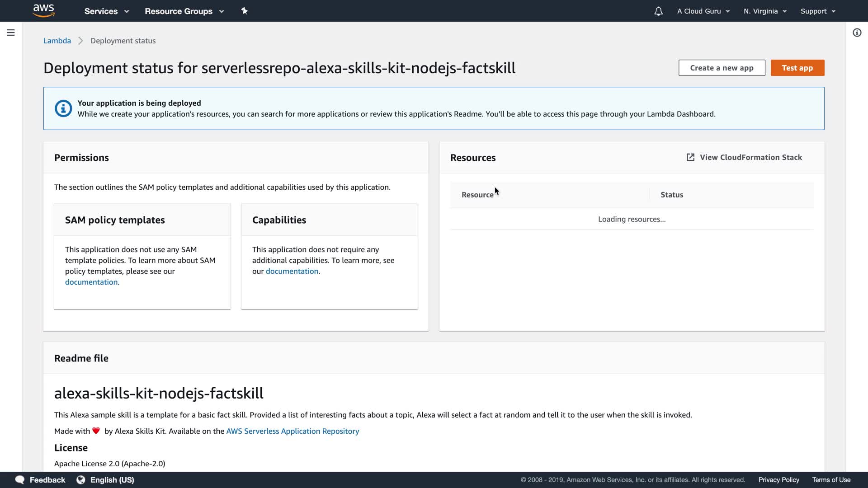
Task: Open the notifications bell
Action: pos(658,11)
